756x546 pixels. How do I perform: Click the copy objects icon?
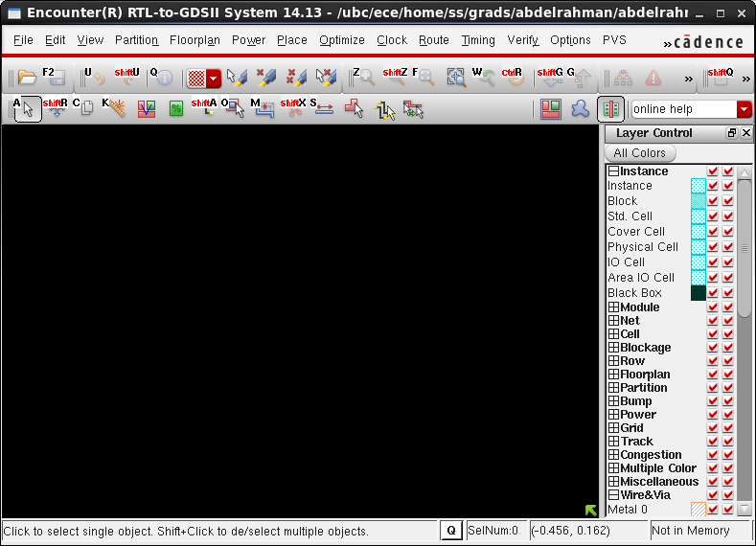point(86,108)
